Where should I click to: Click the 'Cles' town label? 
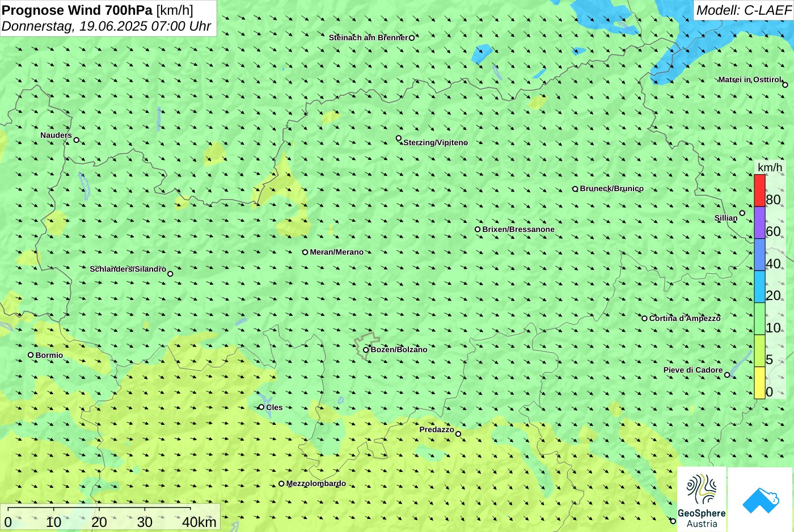tap(274, 407)
